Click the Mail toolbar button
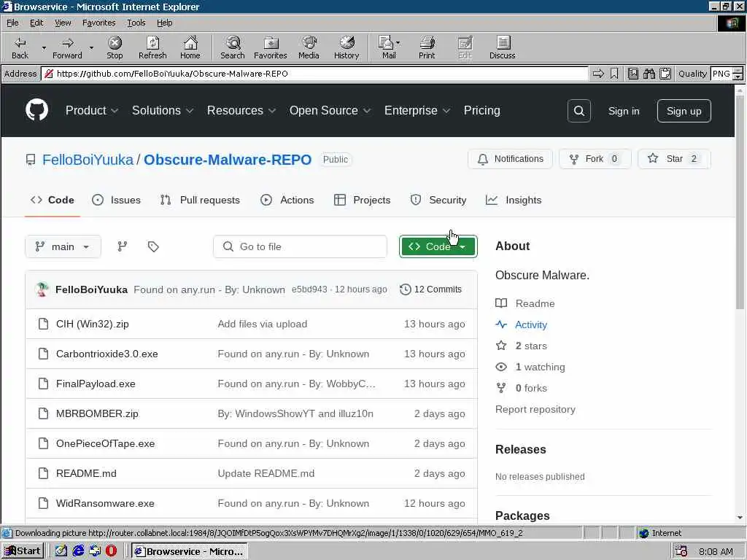 click(x=387, y=47)
